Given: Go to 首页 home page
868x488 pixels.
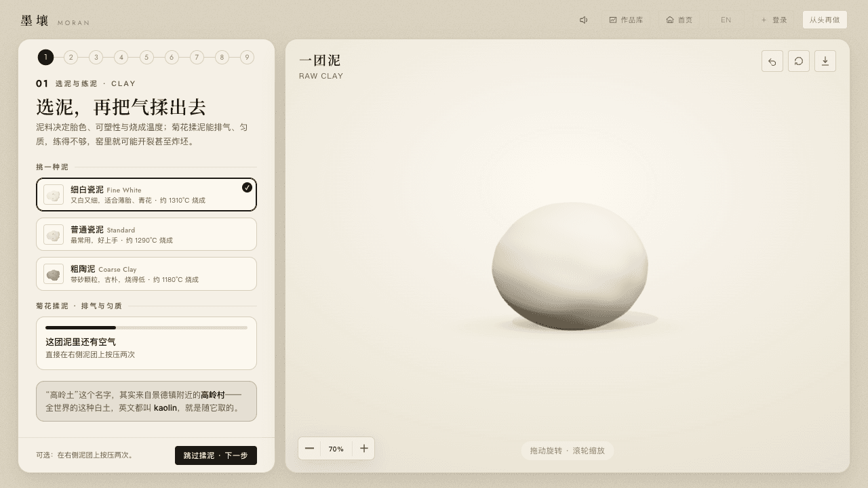Looking at the screenshot, I should pos(679,20).
